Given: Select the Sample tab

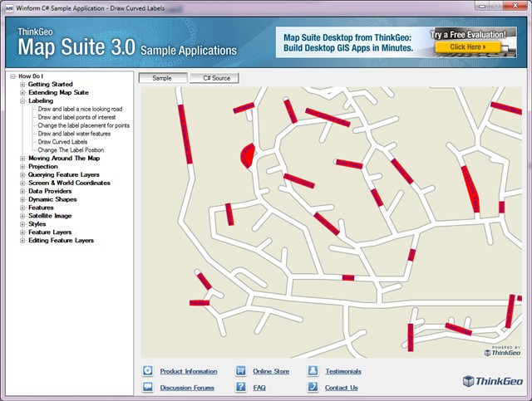Looking at the screenshot, I should (162, 78).
